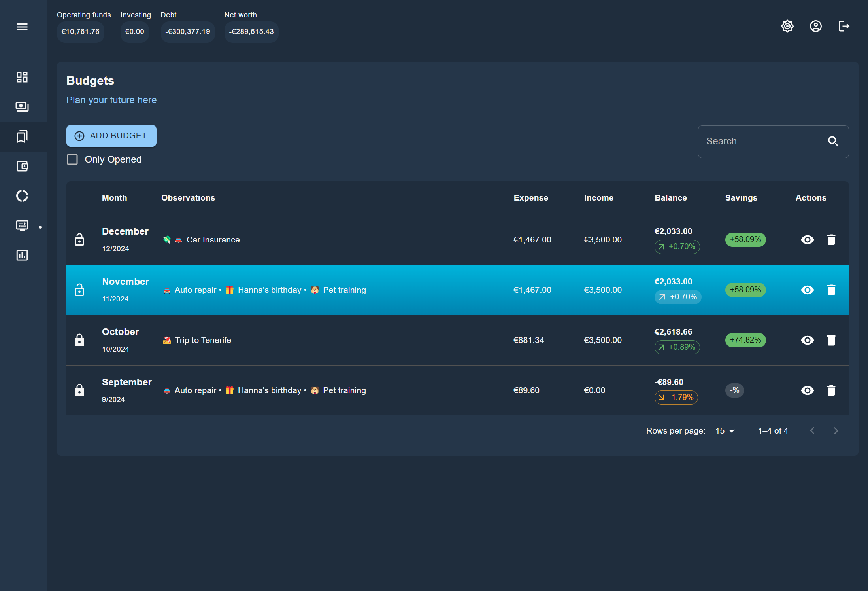This screenshot has height=591, width=868.
Task: Click the ADD BUDGET button
Action: [111, 136]
